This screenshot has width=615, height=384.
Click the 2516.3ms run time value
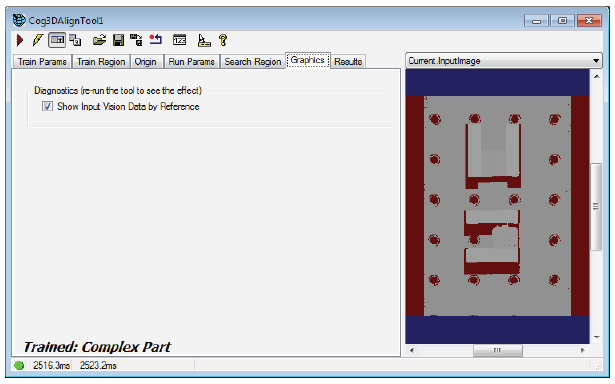[51, 366]
